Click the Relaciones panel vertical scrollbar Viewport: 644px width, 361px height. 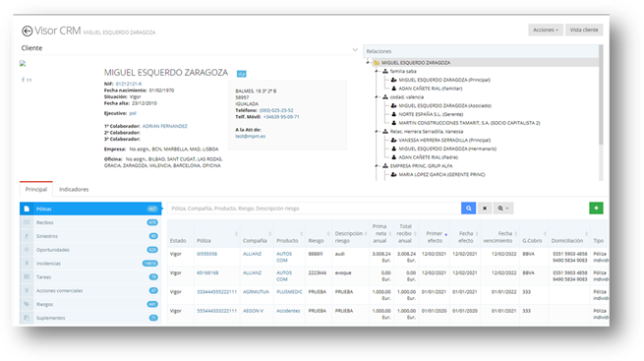(601, 94)
